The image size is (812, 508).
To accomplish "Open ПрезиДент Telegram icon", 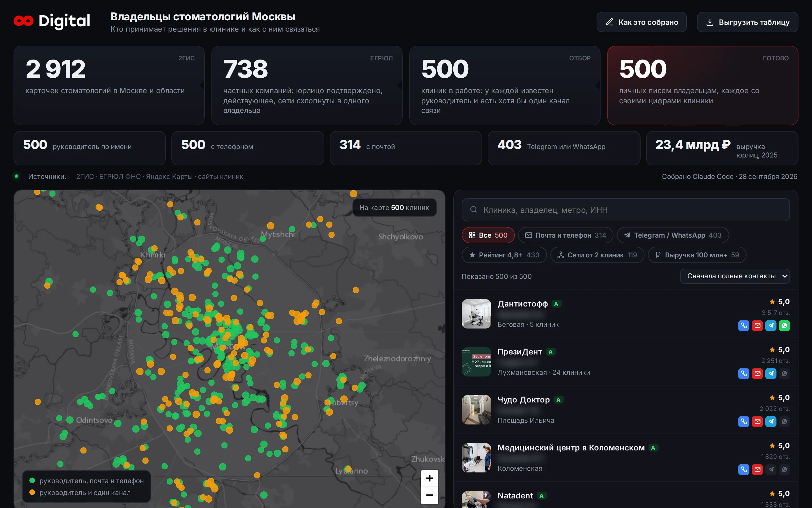I will click(x=771, y=373).
